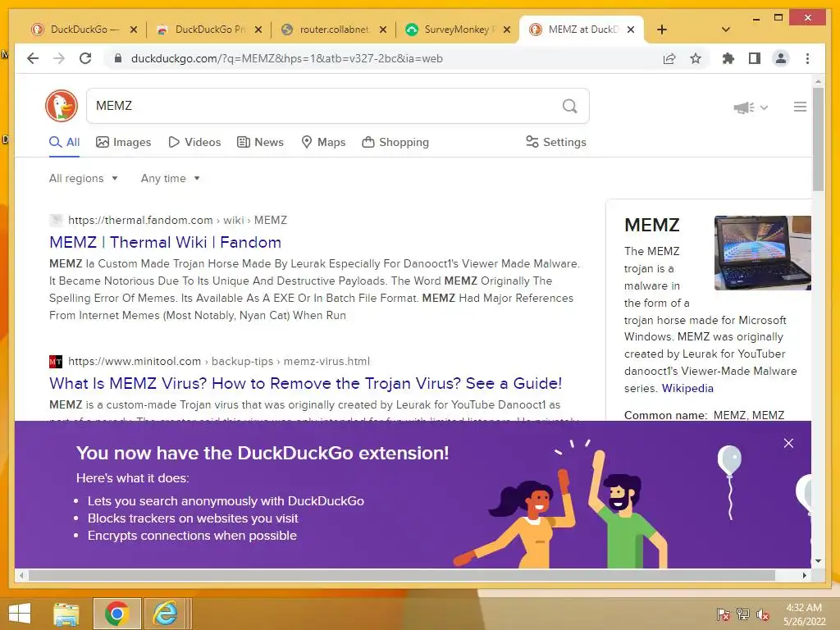Switch to router.collabnet tab
The height and width of the screenshot is (630, 840).
(x=333, y=30)
